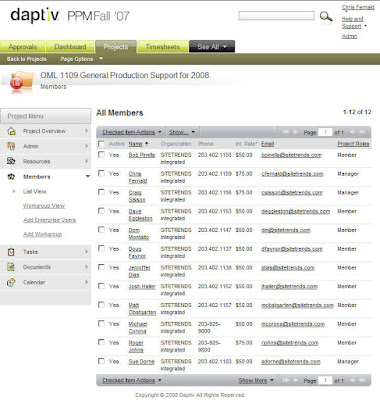The image size is (380, 400).
Task: Click the Calendar icon in Project Menu
Action: pos(11,282)
